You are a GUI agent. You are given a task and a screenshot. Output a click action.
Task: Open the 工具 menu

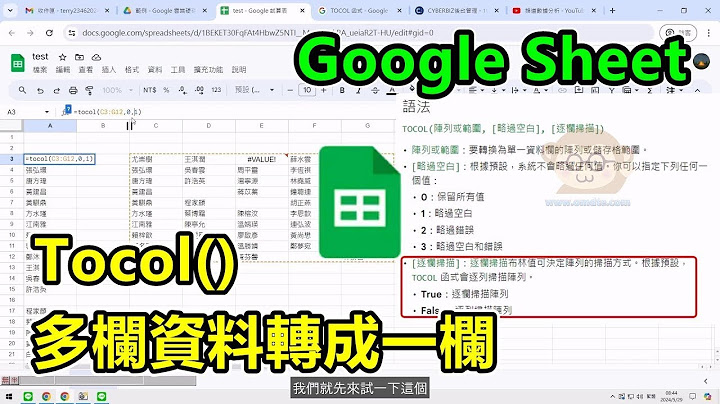click(x=178, y=70)
